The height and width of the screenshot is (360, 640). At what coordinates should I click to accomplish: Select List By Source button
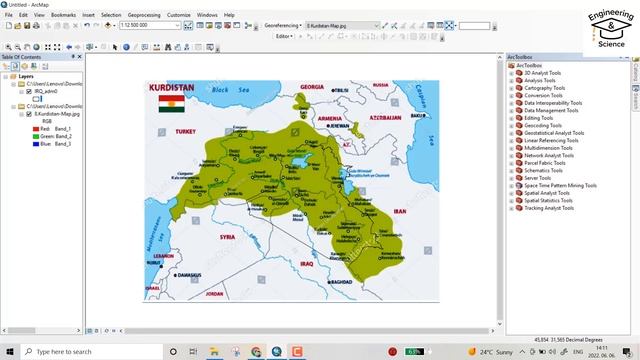click(x=15, y=66)
